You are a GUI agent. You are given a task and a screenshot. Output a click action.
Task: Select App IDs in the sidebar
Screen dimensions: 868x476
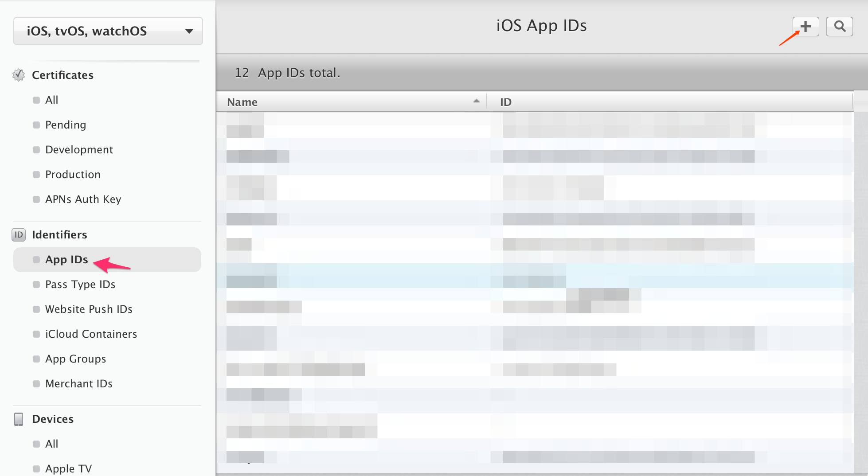[107, 260]
